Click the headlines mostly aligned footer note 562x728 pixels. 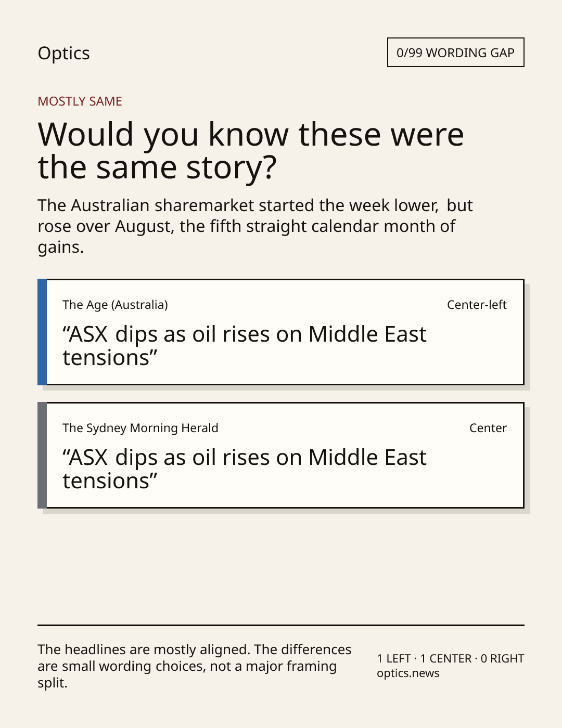click(195, 666)
